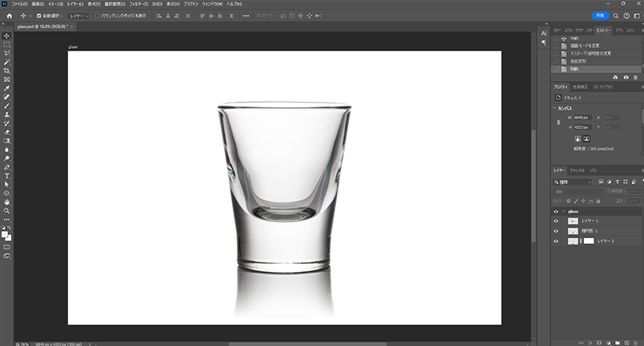The image size is (644, 346).
Task: Delete history state with trash icon
Action: click(635, 77)
